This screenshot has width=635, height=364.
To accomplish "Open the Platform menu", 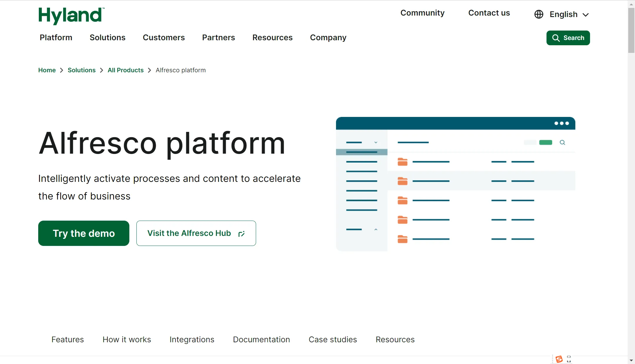I will (x=56, y=38).
